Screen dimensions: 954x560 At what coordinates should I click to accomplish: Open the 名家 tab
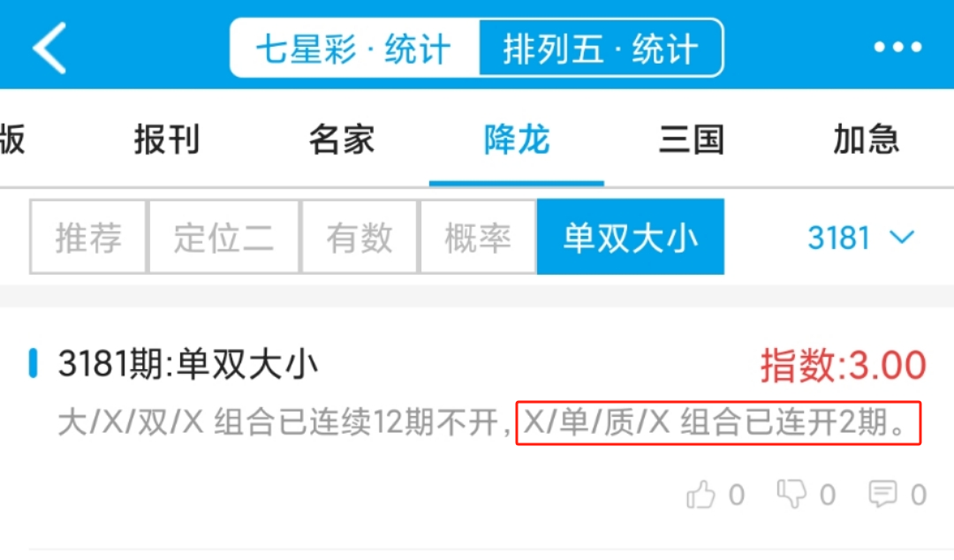[x=341, y=140]
